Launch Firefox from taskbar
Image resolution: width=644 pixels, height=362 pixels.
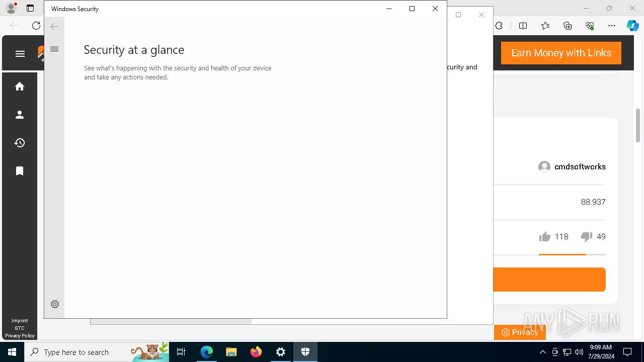(x=256, y=352)
